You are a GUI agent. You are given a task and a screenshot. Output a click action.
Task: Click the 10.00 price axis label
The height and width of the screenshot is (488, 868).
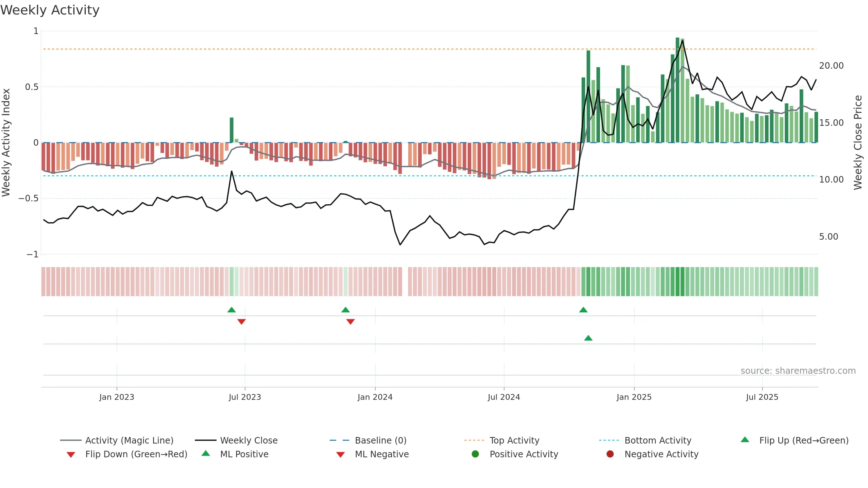(831, 180)
